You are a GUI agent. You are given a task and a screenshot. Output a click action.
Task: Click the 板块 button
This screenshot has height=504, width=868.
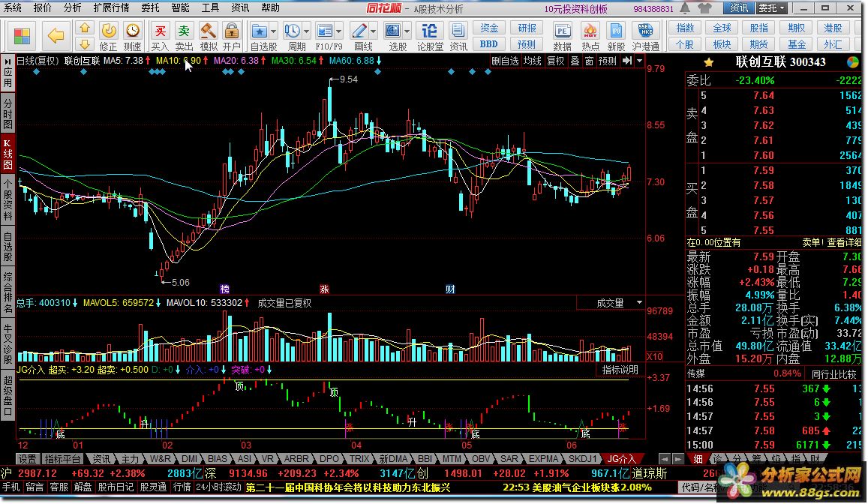(722, 43)
